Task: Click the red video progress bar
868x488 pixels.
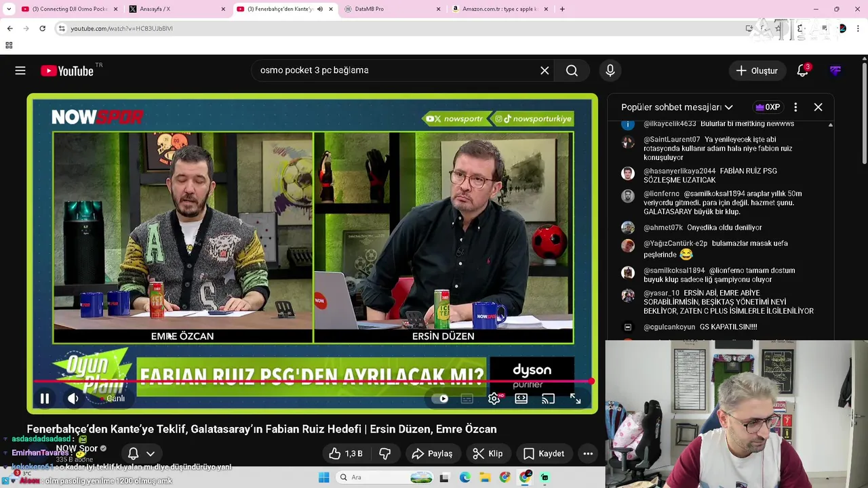Action: [312, 382]
